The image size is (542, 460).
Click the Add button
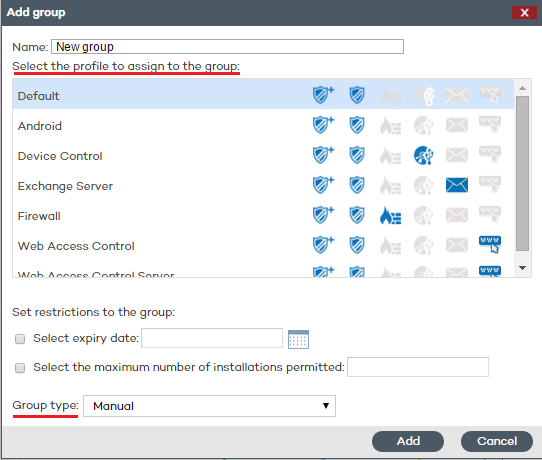pos(408,441)
